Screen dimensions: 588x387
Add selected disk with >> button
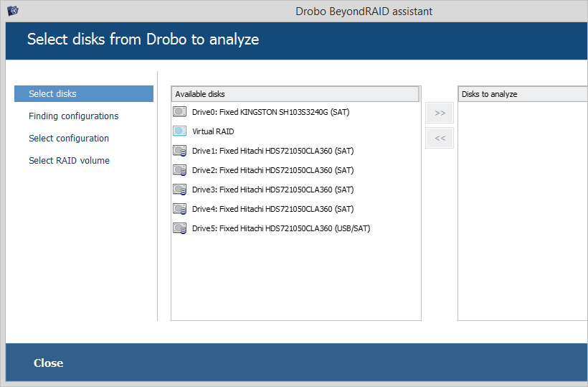[440, 113]
